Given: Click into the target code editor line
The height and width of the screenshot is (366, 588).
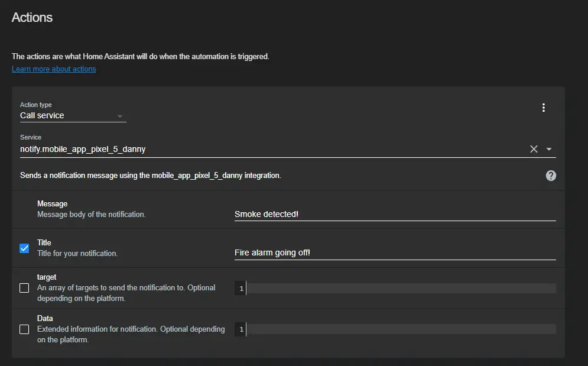Looking at the screenshot, I should point(401,289).
